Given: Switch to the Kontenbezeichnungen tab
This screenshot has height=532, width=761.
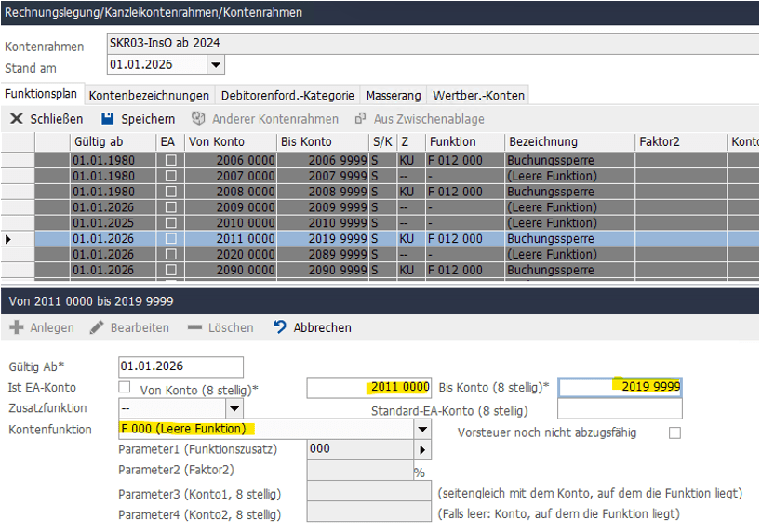Looking at the screenshot, I should 149,95.
